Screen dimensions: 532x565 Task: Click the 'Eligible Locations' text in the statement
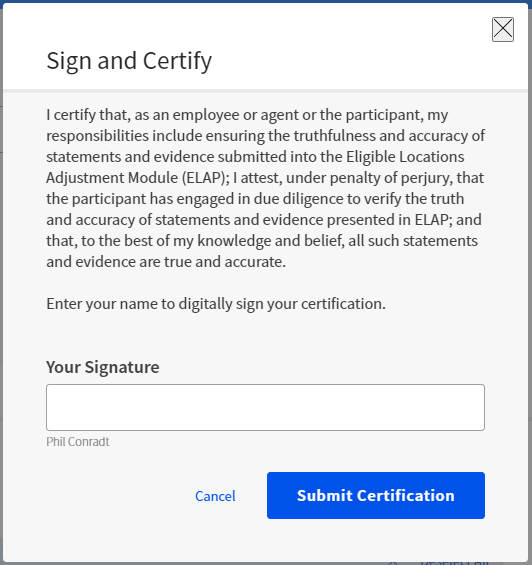click(x=405, y=157)
